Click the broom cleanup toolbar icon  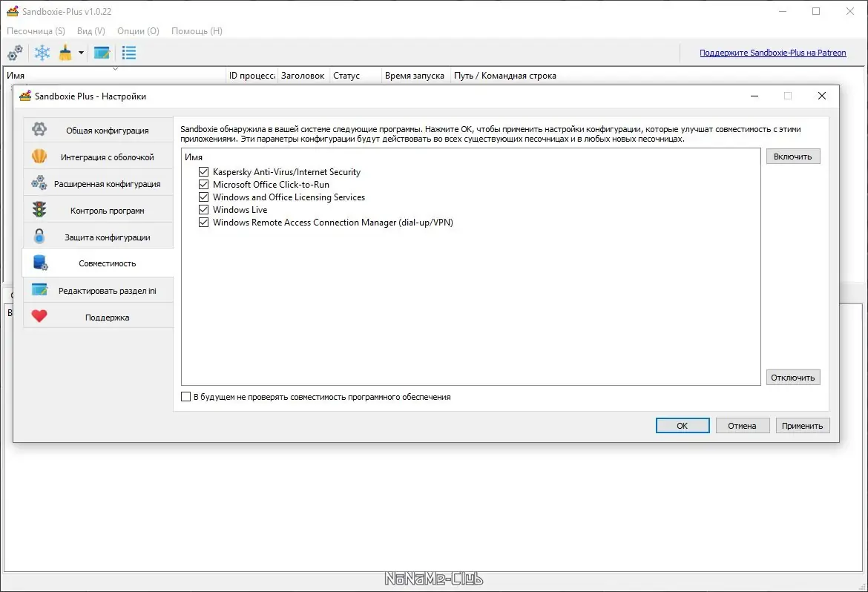(65, 53)
